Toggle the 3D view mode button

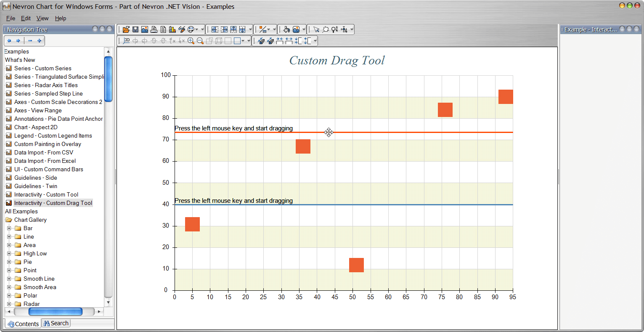click(127, 41)
